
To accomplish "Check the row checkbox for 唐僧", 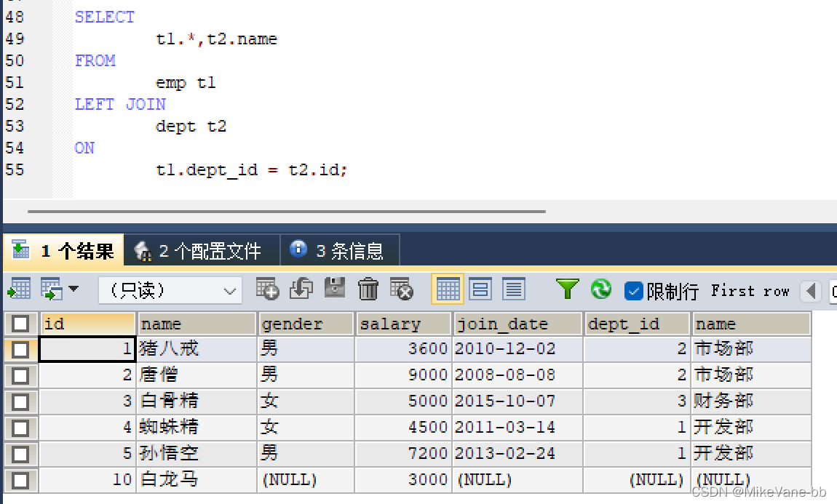I will coord(20,375).
